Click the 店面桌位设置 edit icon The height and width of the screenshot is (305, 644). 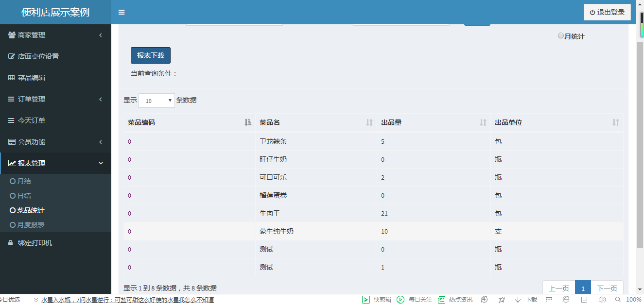[x=12, y=56]
